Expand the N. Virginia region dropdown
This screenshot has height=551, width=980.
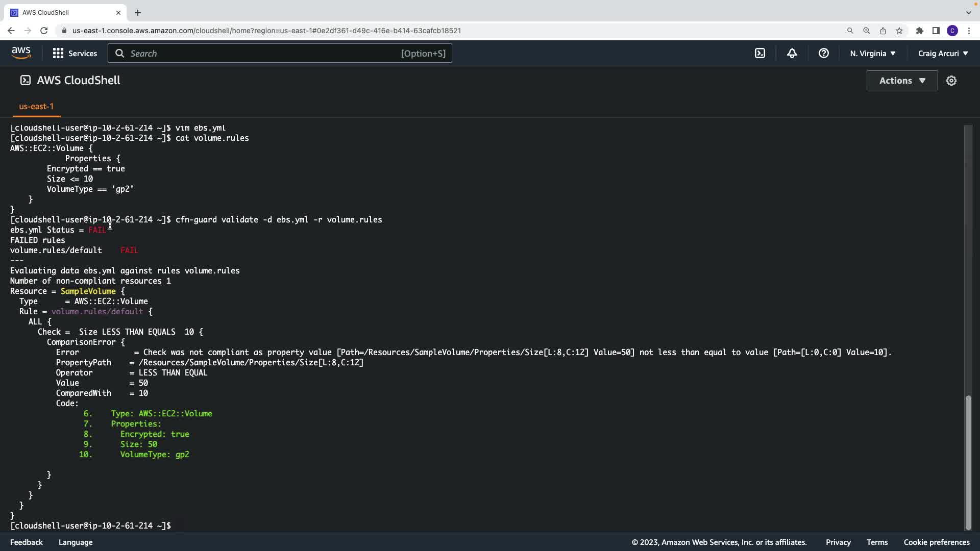pyautogui.click(x=872, y=54)
